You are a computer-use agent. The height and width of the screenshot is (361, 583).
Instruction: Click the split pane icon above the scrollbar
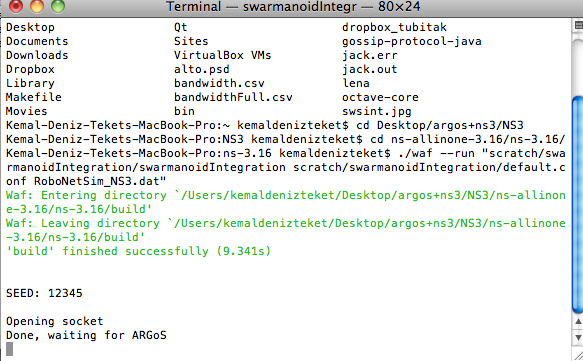coord(578,25)
